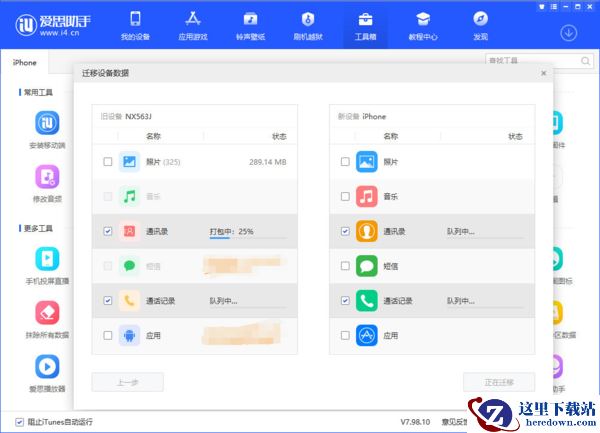Click the old device photos icon
Image resolution: width=600 pixels, height=433 pixels.
click(x=129, y=162)
